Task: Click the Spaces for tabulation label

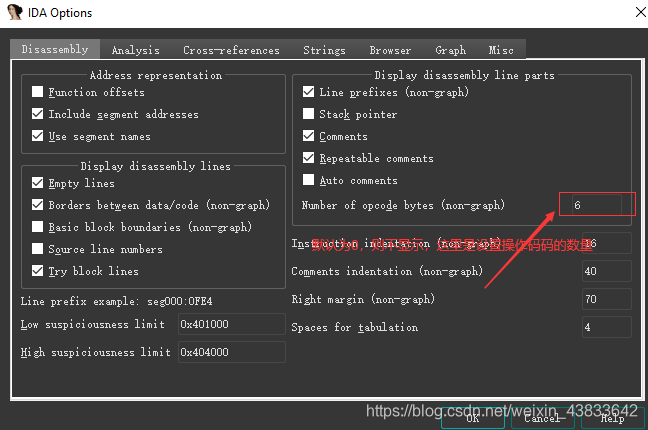Action: pyautogui.click(x=355, y=327)
